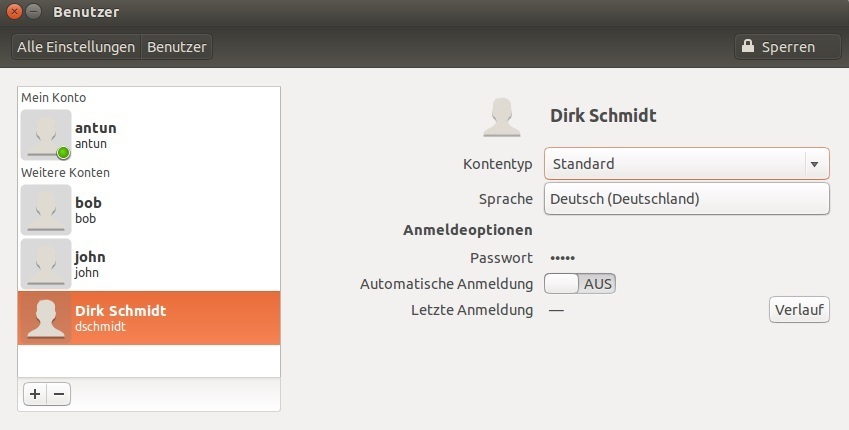
Task: Click bob's avatar picture in the list
Action: point(46,210)
